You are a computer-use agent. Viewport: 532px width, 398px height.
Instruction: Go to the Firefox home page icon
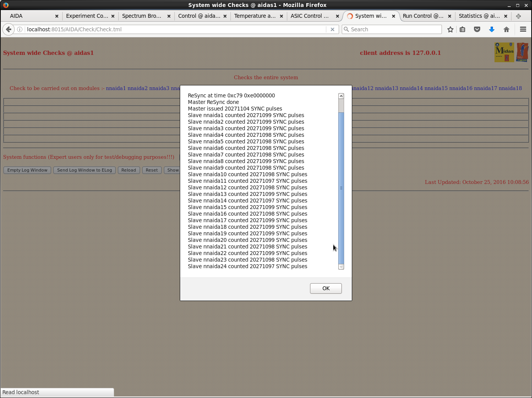tap(506, 29)
